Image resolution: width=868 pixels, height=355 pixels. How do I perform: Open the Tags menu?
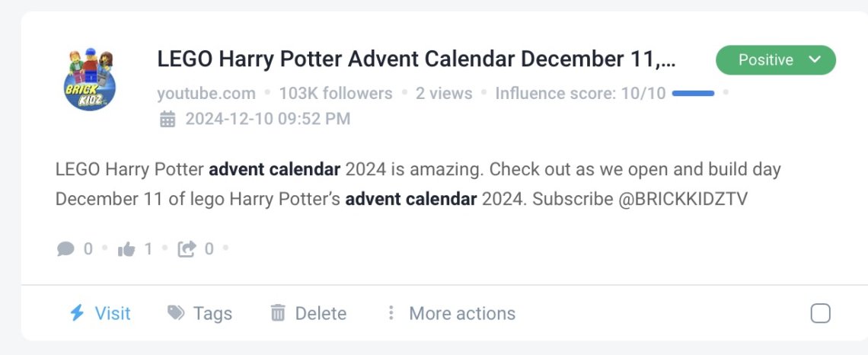[x=199, y=313]
